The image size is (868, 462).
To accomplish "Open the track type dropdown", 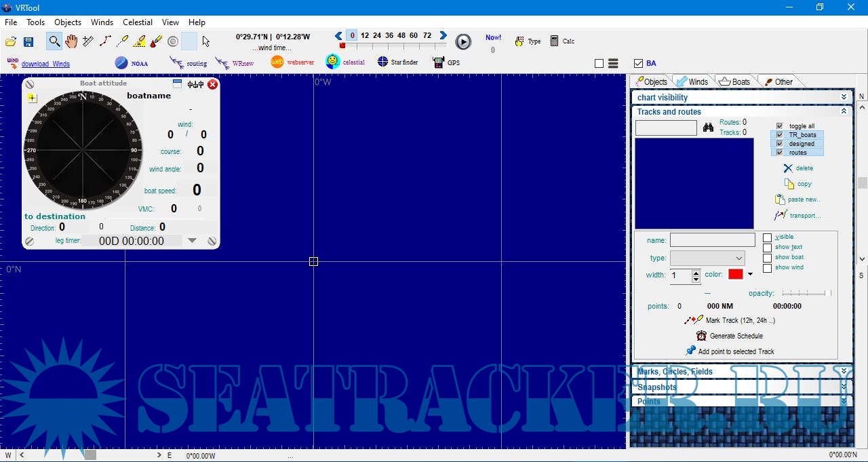I will pos(707,258).
